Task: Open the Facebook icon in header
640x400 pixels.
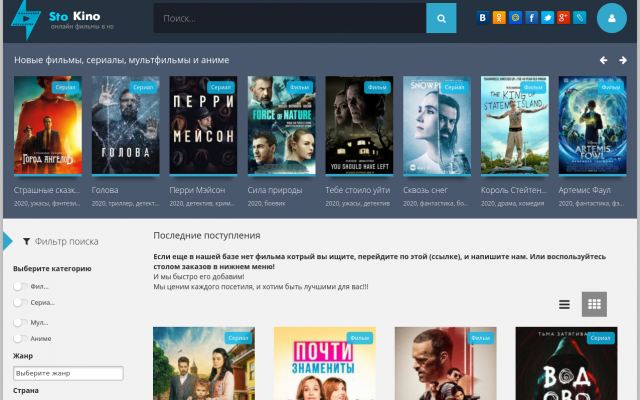Action: (531, 18)
